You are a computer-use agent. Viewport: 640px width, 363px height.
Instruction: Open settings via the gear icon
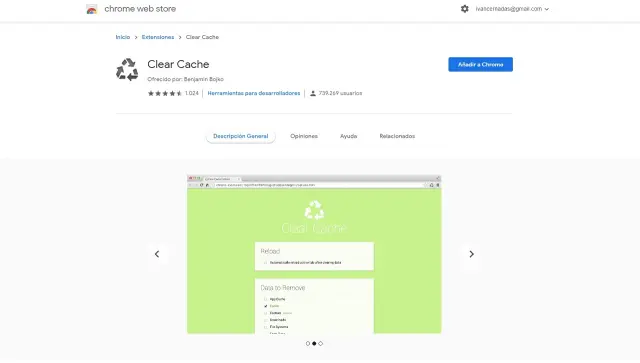pos(464,9)
